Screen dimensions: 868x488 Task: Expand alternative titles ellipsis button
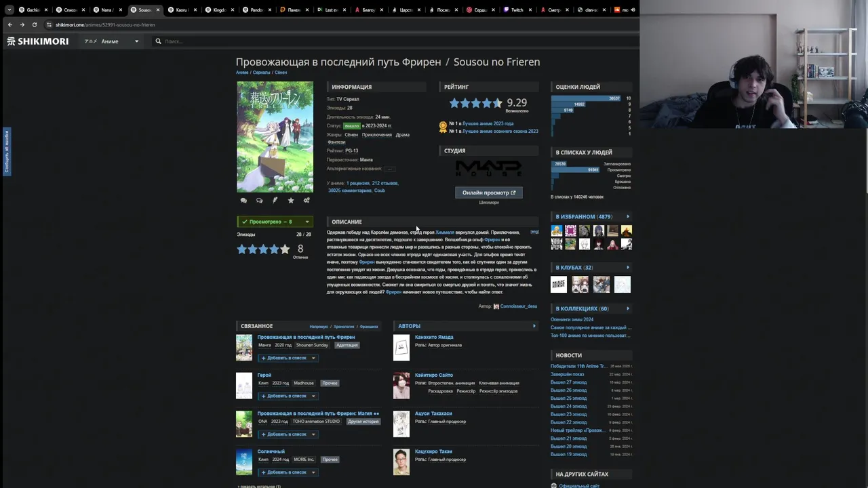click(x=389, y=169)
